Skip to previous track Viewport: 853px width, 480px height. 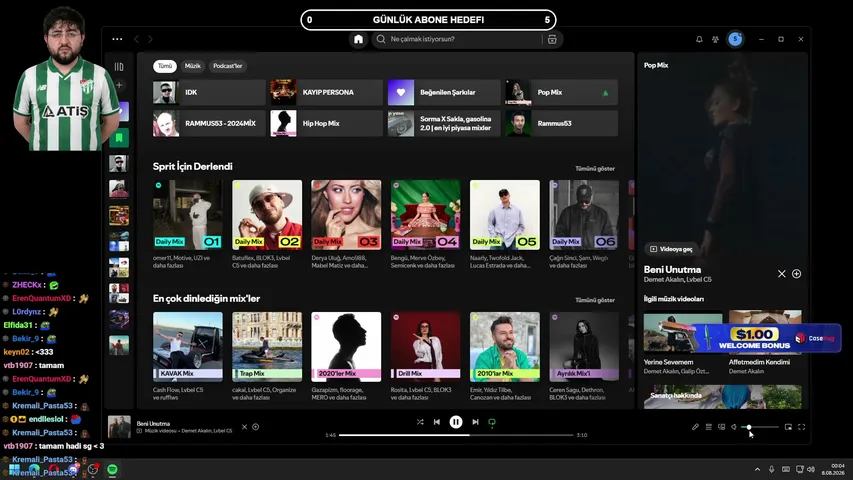pos(437,422)
